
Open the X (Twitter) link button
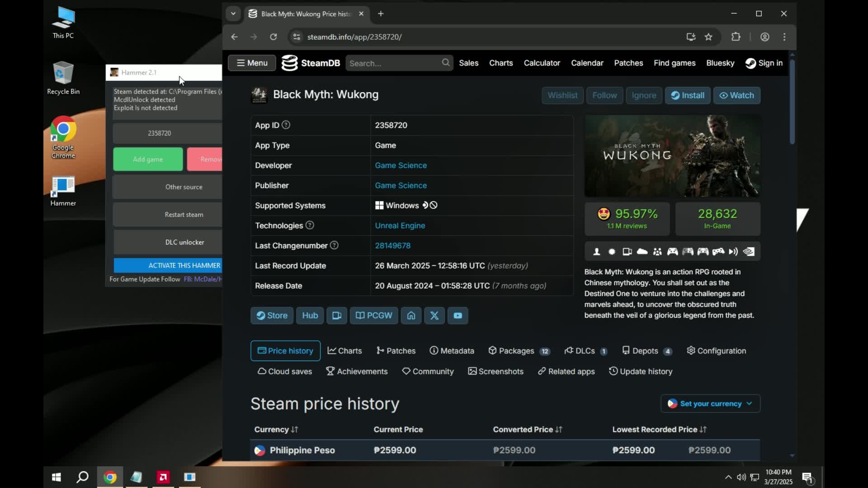(x=434, y=315)
